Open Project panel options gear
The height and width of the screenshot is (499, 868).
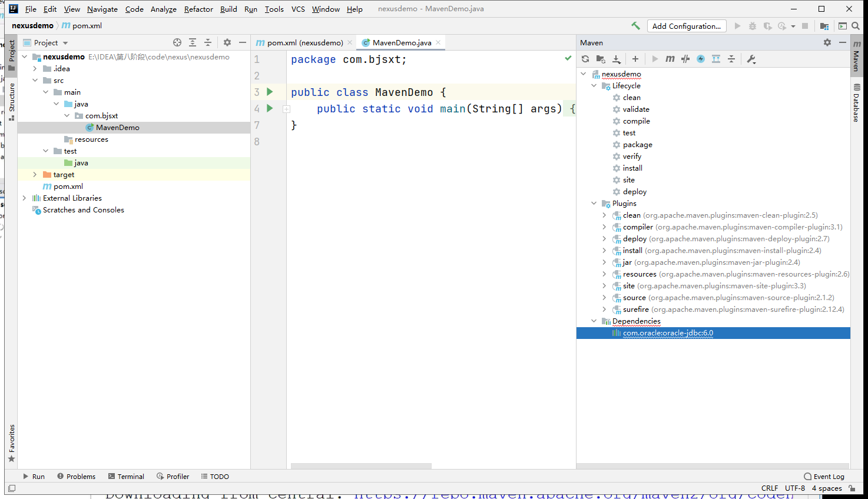pos(227,42)
